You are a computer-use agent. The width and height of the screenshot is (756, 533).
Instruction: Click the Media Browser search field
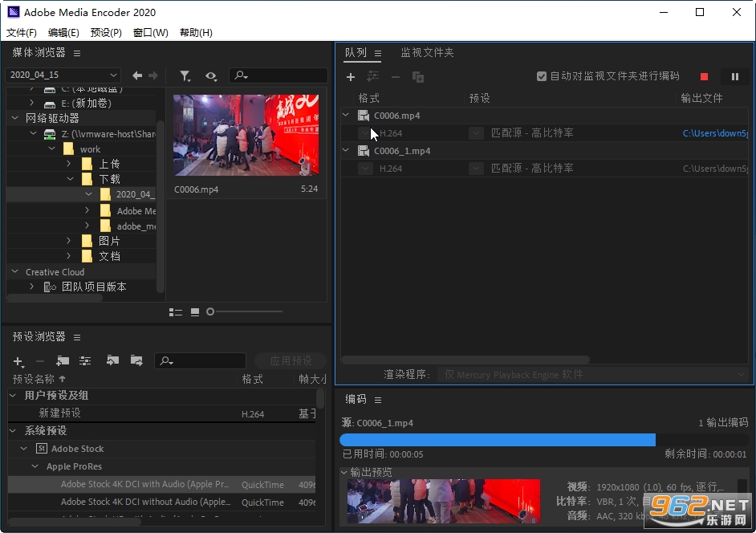[x=278, y=75]
